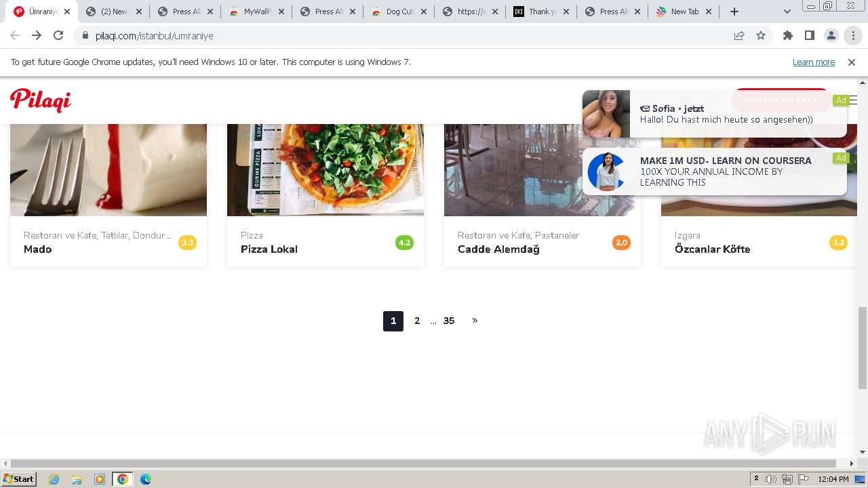Switch to the https:// tab

tap(470, 12)
